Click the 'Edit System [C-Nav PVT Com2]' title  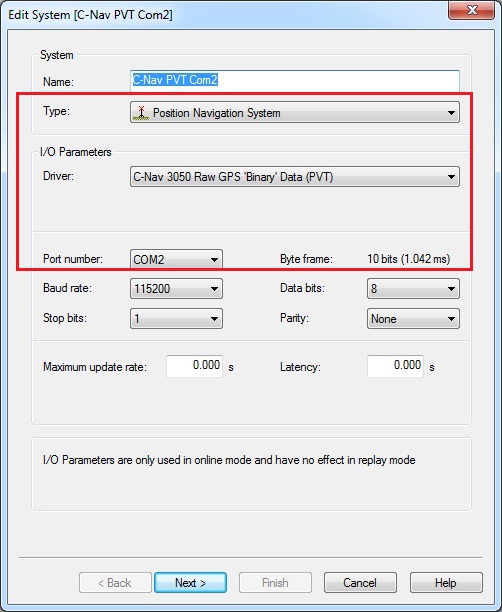90,15
